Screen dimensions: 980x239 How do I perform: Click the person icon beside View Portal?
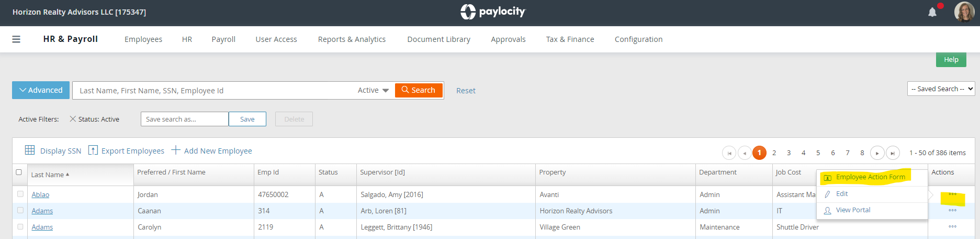[828, 210]
